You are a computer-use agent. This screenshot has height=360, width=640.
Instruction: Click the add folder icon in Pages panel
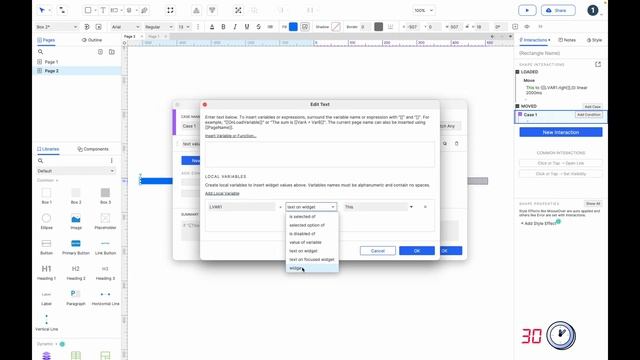pyautogui.click(x=112, y=52)
